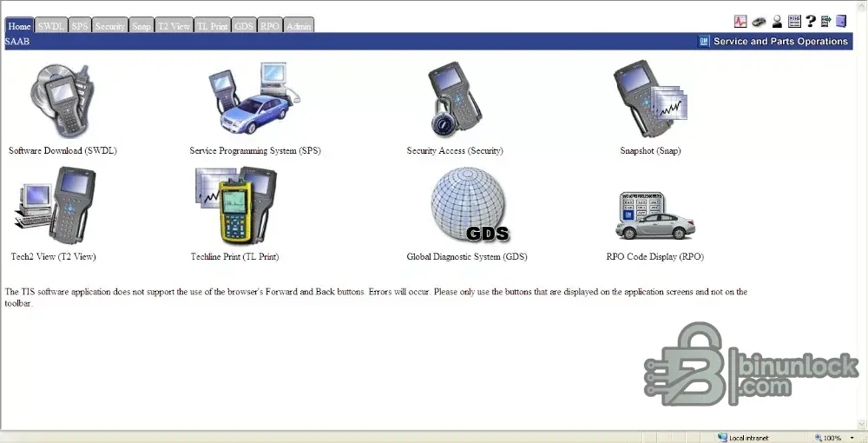Go to the TL Print tab

212,25
